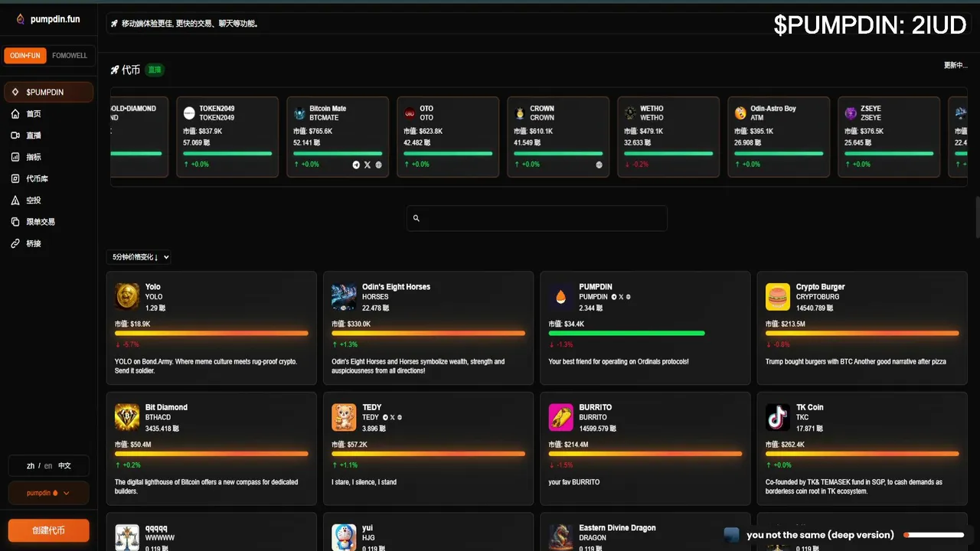This screenshot has height=551, width=980.
Task: Click the music player progress bar
Action: (x=933, y=535)
